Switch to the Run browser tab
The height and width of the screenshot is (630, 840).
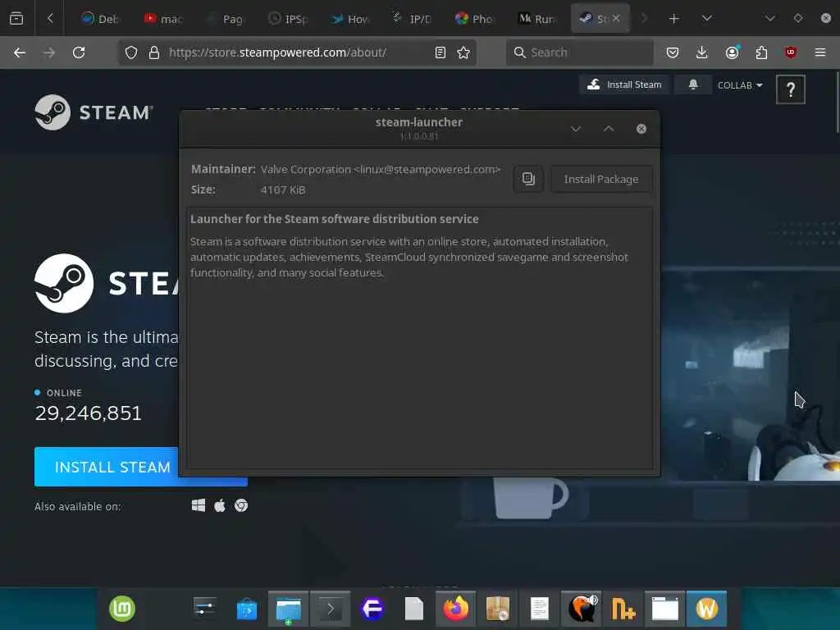537,19
